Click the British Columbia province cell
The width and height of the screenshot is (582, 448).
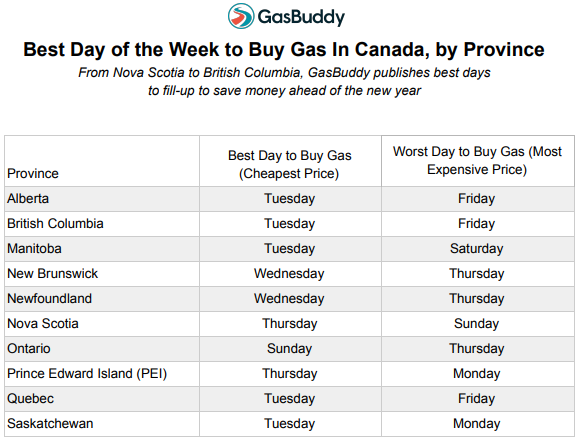coord(102,224)
